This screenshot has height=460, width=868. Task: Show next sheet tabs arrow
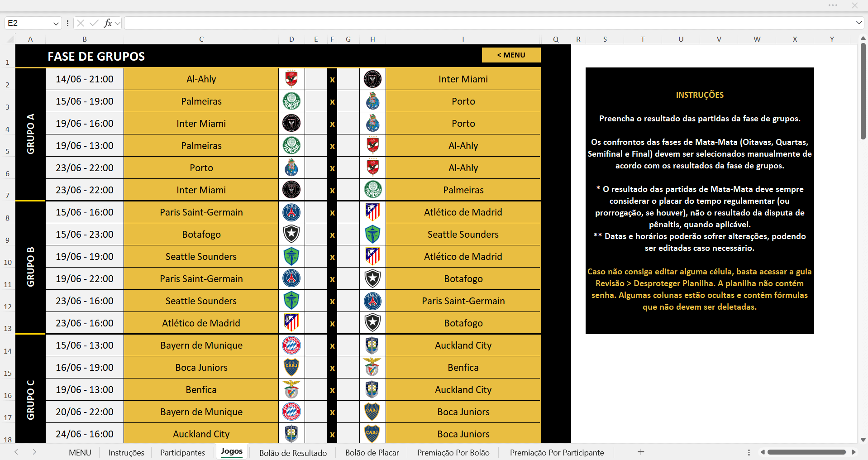pyautogui.click(x=34, y=452)
